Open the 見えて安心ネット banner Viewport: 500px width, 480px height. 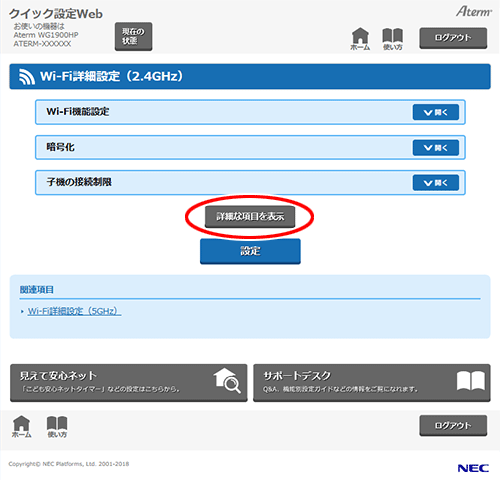pos(129,383)
